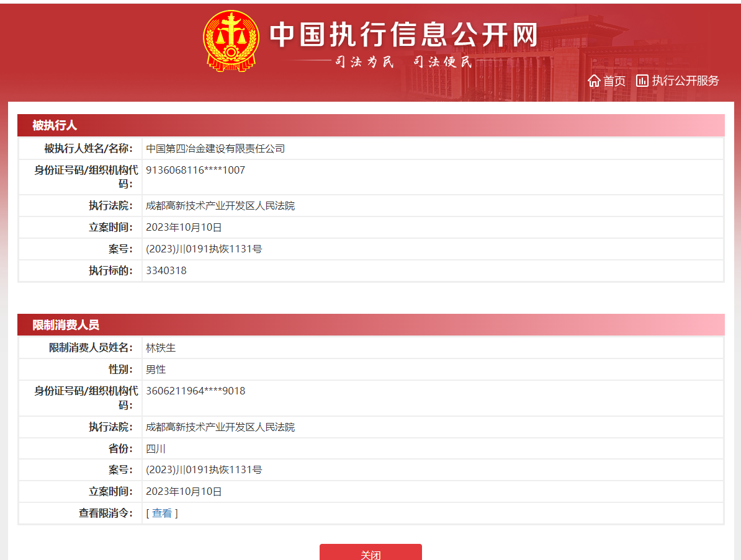Click the 性别 value 男性
The height and width of the screenshot is (560, 741).
point(156,370)
